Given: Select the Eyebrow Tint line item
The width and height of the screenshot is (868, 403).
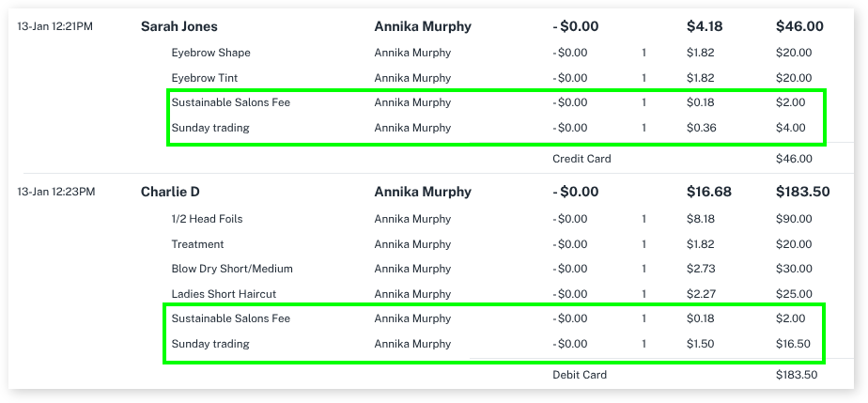Looking at the screenshot, I should (x=205, y=78).
